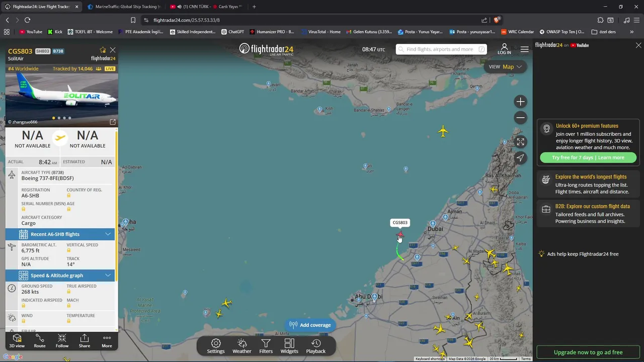Open the browser hamburger menu
Image resolution: width=644 pixels, height=362 pixels.
tap(637, 20)
